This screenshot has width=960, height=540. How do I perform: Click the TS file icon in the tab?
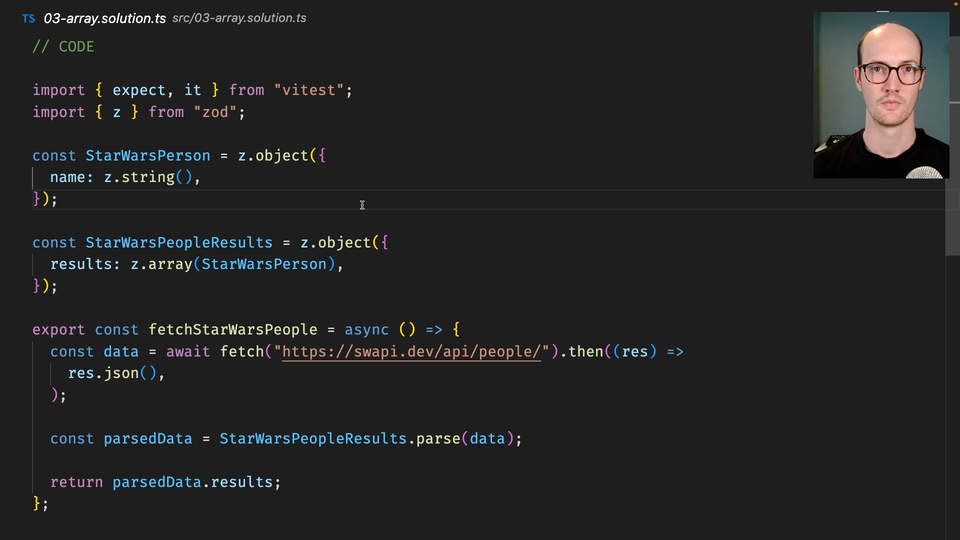point(28,19)
